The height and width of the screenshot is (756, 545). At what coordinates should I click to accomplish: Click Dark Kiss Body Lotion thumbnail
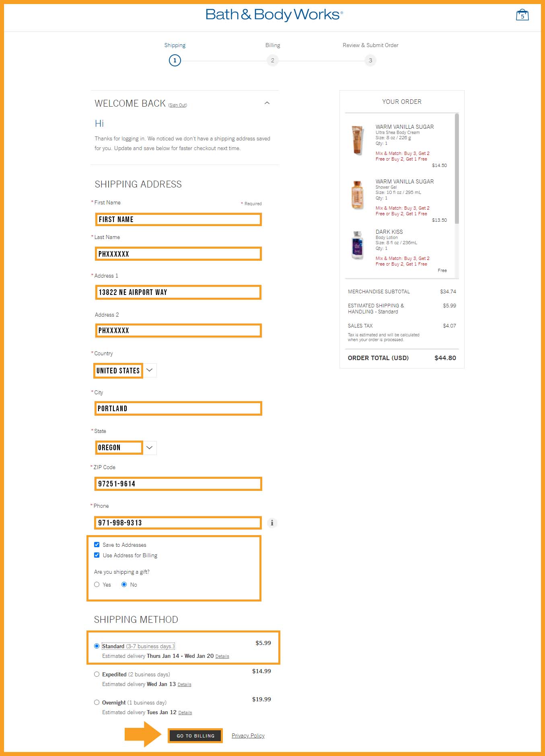(357, 245)
